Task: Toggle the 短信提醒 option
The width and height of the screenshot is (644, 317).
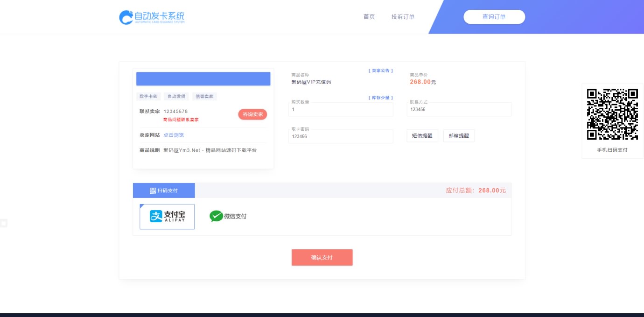Action: pos(422,136)
